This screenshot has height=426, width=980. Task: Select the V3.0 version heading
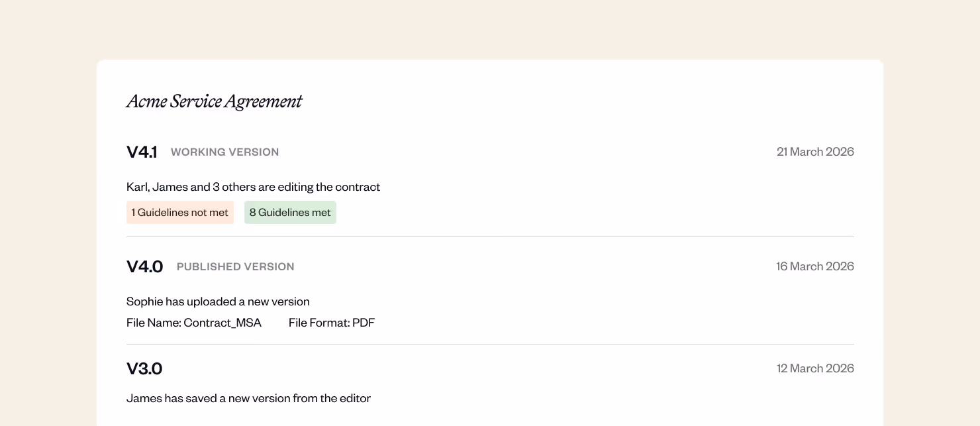(144, 368)
